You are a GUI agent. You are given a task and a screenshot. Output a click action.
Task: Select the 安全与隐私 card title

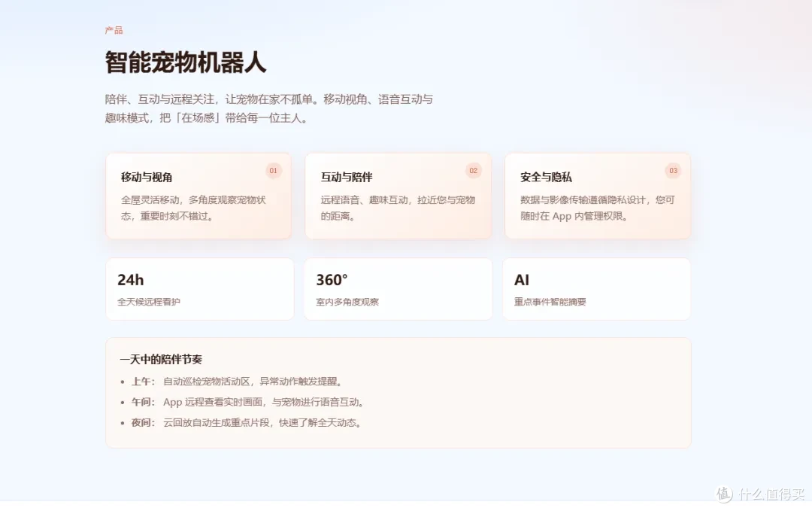[x=547, y=178]
